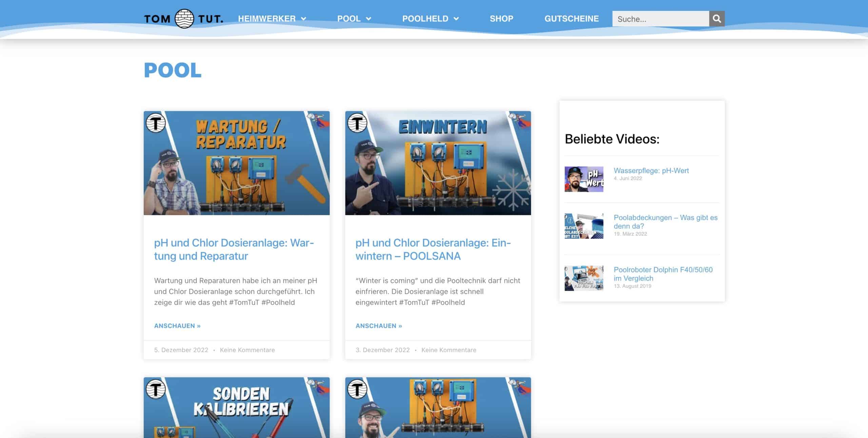
Task: Open the Einwintern video thumbnail
Action: click(438, 163)
